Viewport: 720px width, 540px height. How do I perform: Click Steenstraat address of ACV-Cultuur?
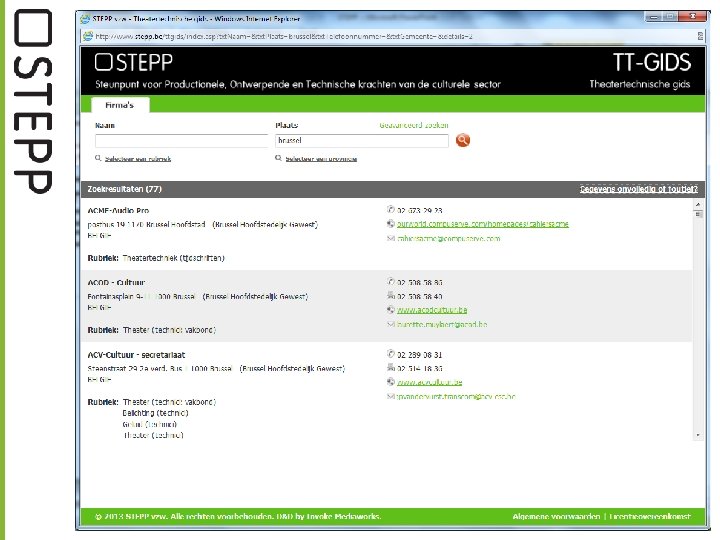pyautogui.click(x=216, y=368)
